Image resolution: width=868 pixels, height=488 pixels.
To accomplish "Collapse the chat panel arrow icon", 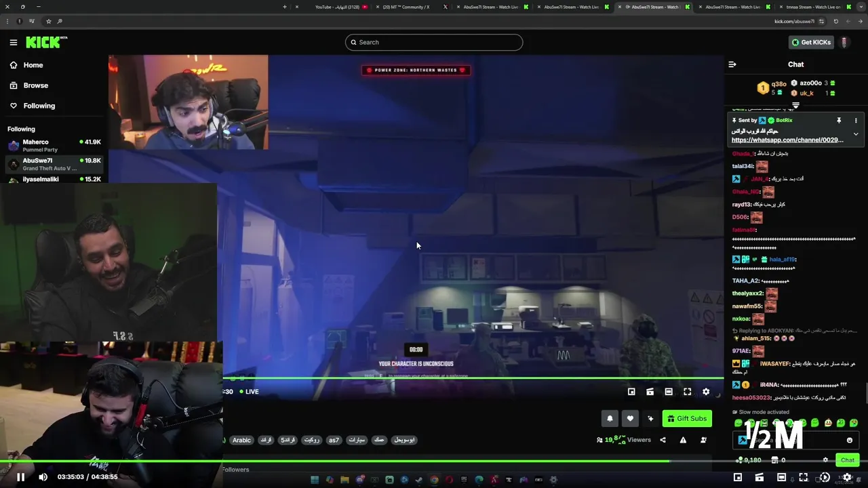I will pos(732,64).
